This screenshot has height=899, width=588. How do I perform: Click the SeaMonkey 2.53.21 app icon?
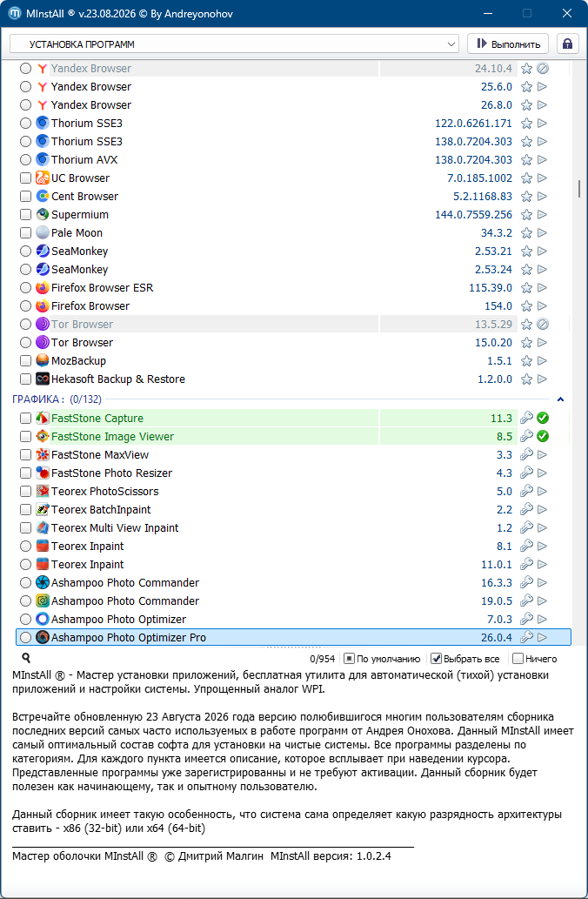(x=43, y=252)
